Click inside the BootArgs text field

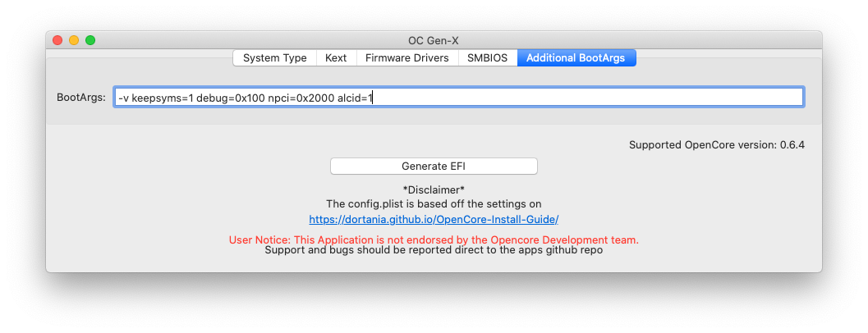pyautogui.click(x=575, y=98)
